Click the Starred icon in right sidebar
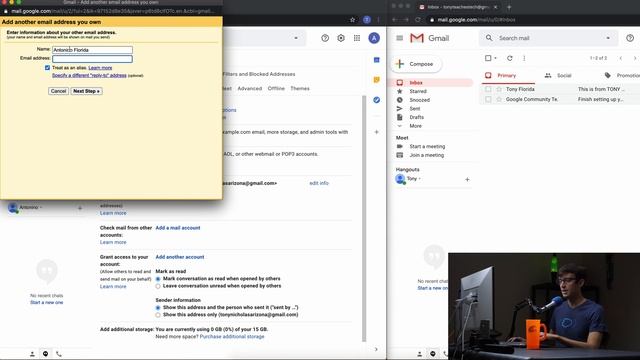 (400, 91)
